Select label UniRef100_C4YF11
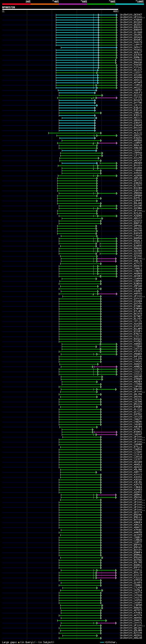The image size is (146, 644). [131, 570]
